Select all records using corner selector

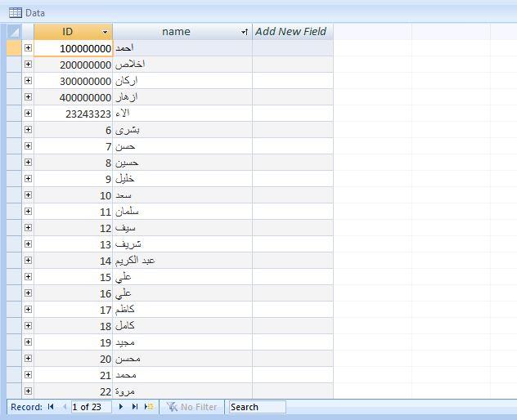(x=14, y=32)
